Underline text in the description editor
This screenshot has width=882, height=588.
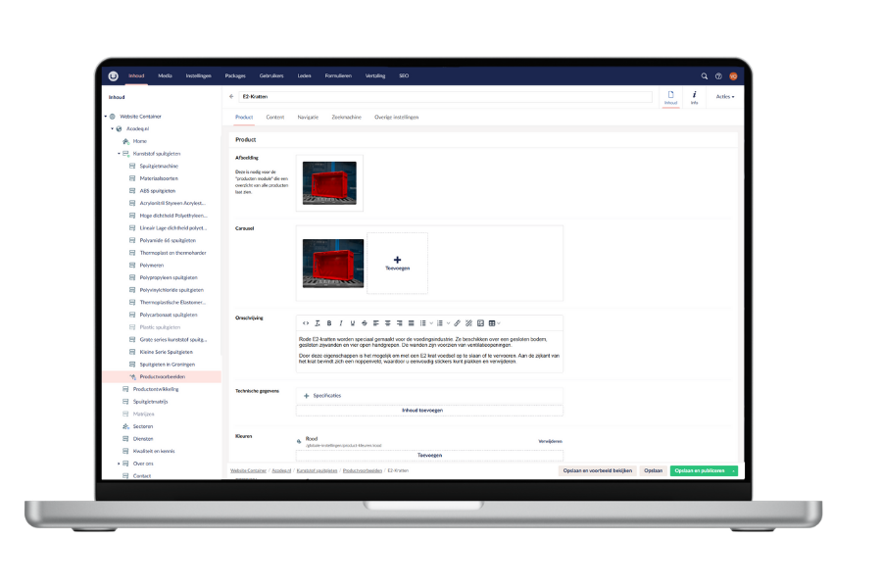351,323
